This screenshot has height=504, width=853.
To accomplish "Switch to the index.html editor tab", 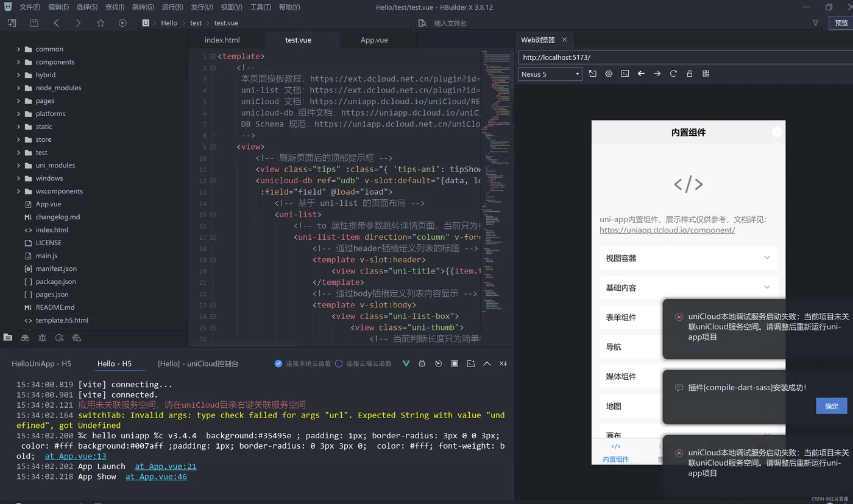I will [222, 40].
